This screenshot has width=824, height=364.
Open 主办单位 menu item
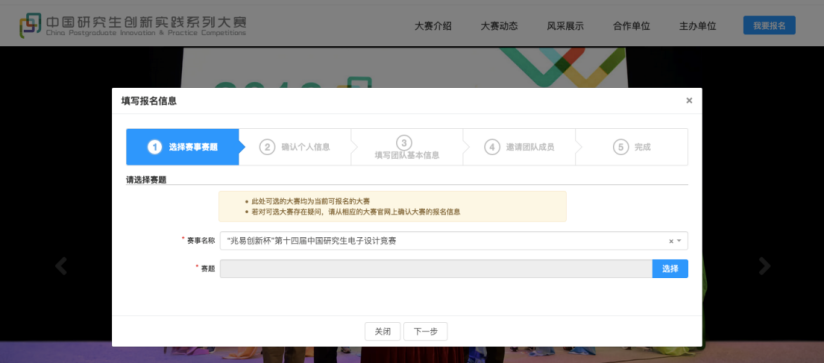(697, 26)
